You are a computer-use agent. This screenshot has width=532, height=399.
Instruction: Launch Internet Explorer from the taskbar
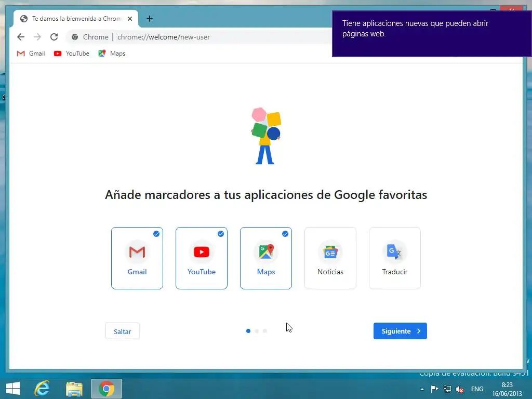pyautogui.click(x=42, y=389)
